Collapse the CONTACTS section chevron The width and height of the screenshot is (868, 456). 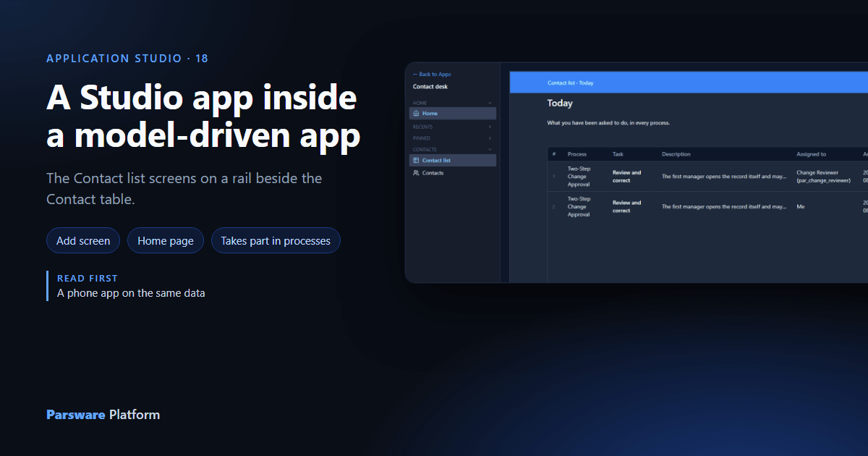click(x=490, y=150)
